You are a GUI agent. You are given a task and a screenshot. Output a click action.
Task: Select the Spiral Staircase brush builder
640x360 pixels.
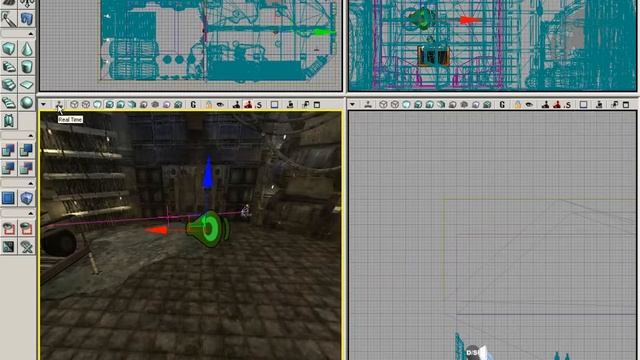coord(9,102)
